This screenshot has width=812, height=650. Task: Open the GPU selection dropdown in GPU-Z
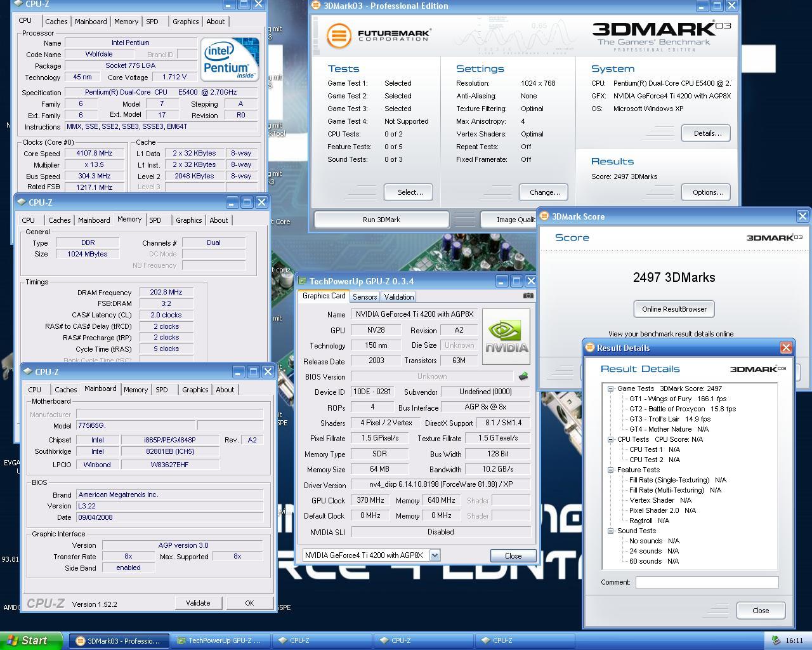(435, 555)
